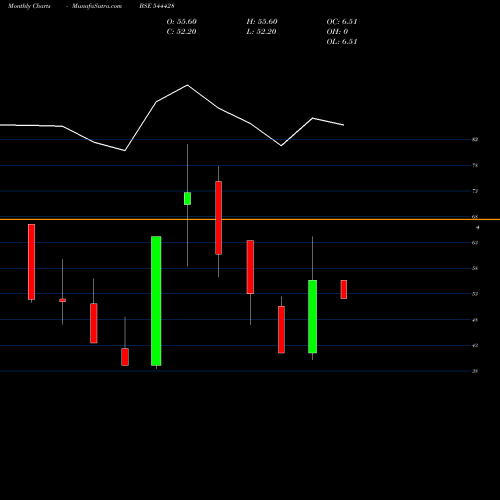
Task: Click the 53 price axis label
Action: pos(475,294)
